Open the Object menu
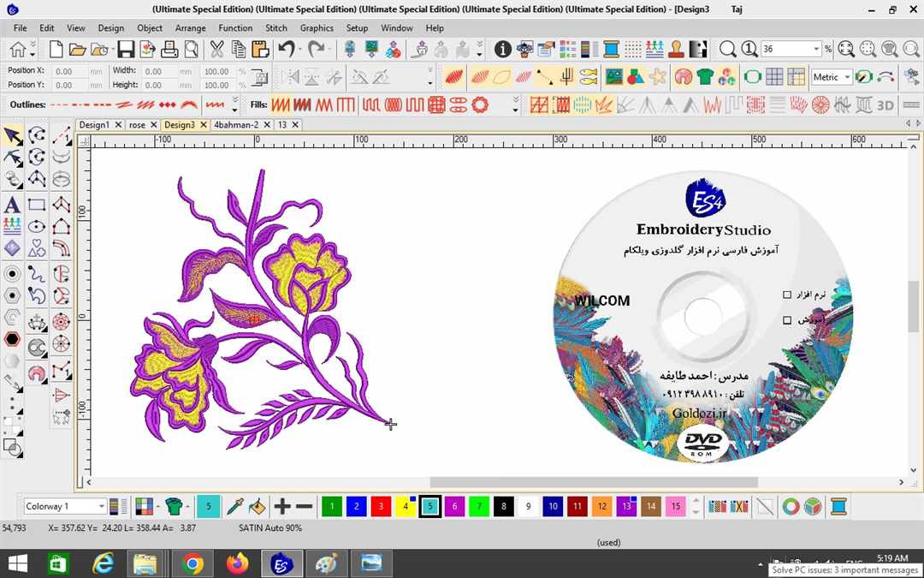This screenshot has height=578, width=924. (150, 27)
